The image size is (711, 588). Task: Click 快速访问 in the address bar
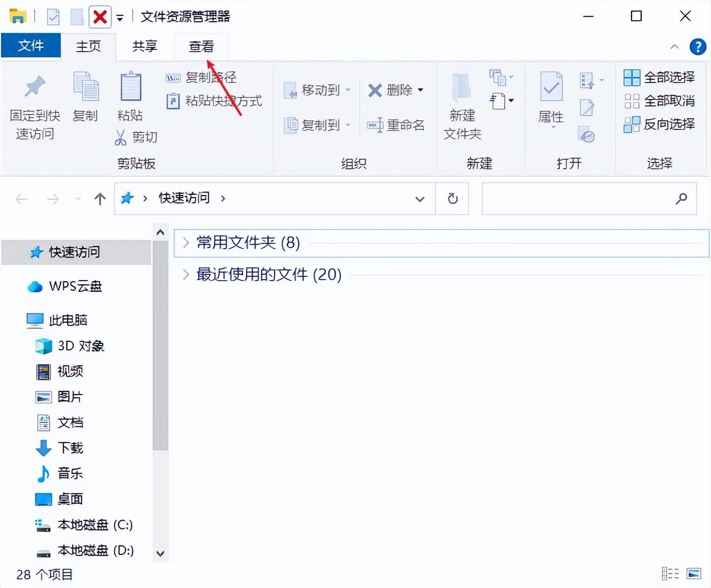tap(184, 198)
